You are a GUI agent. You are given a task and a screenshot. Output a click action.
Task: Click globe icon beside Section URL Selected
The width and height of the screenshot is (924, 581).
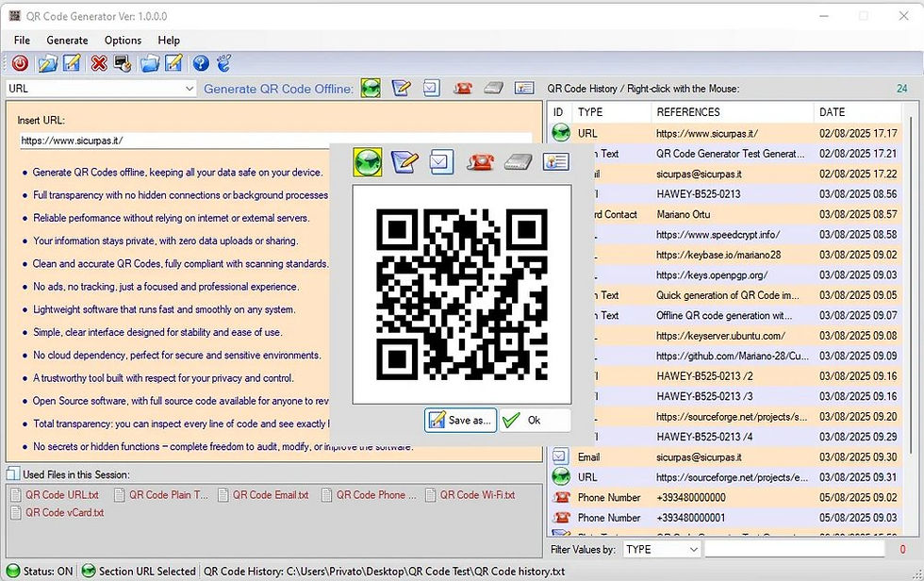89,571
